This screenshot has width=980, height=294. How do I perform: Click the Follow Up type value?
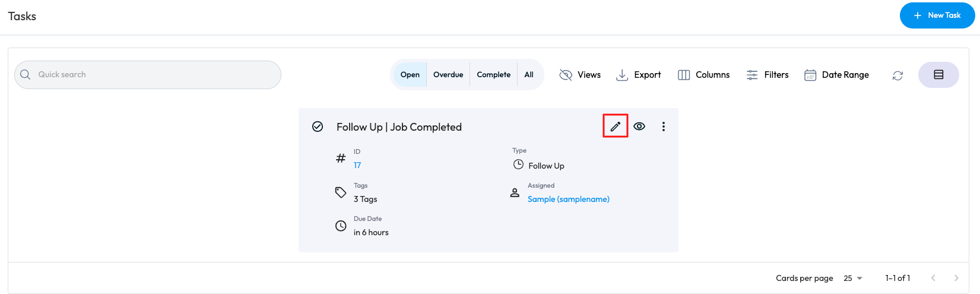point(547,166)
